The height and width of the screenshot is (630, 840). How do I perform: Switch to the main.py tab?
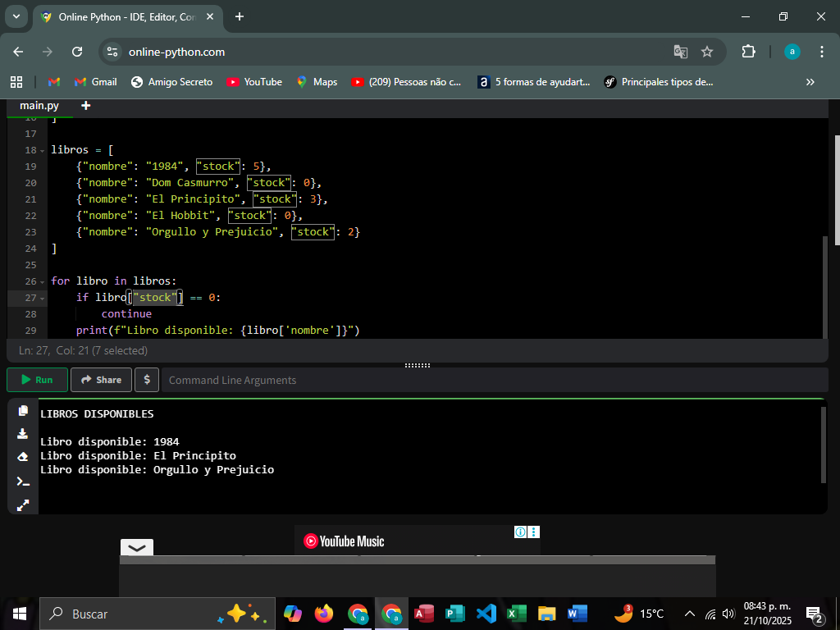click(39, 106)
